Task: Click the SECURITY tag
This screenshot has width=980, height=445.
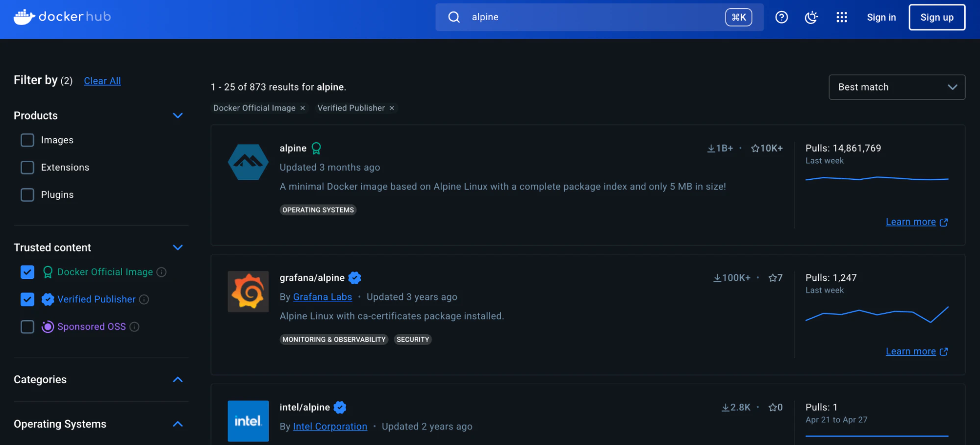Action: [x=413, y=339]
